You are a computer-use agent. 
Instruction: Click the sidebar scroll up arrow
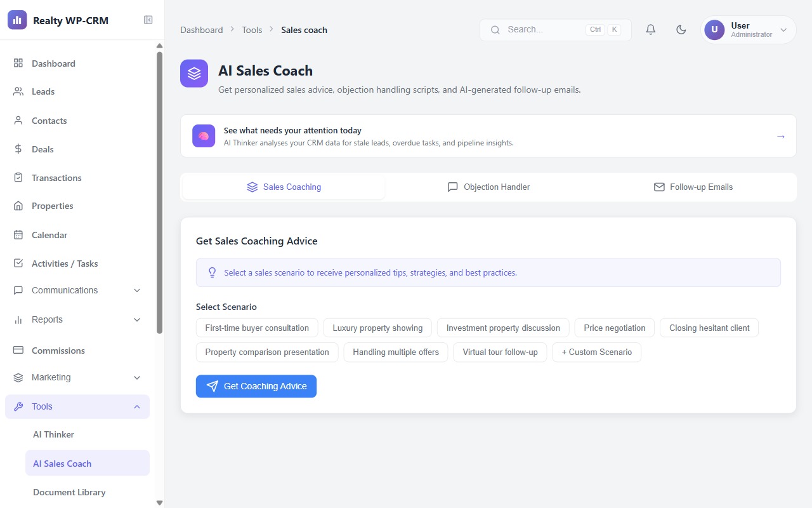[159, 46]
